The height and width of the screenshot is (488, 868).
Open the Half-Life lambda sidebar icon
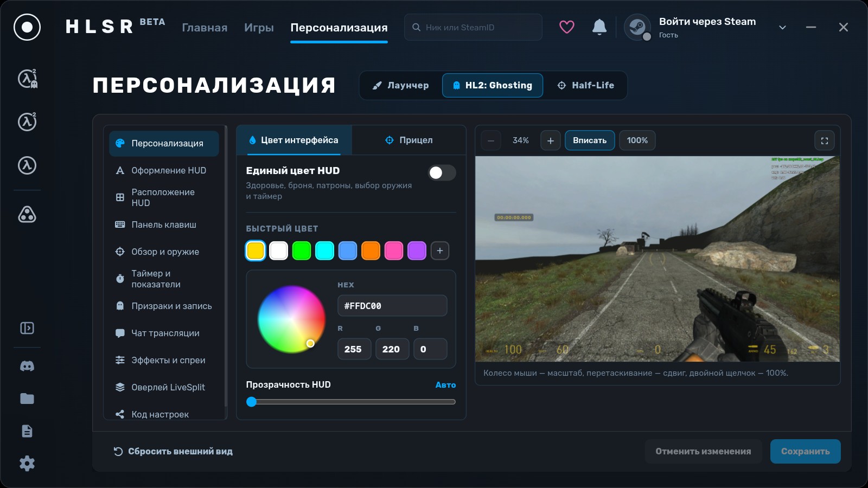click(x=27, y=165)
